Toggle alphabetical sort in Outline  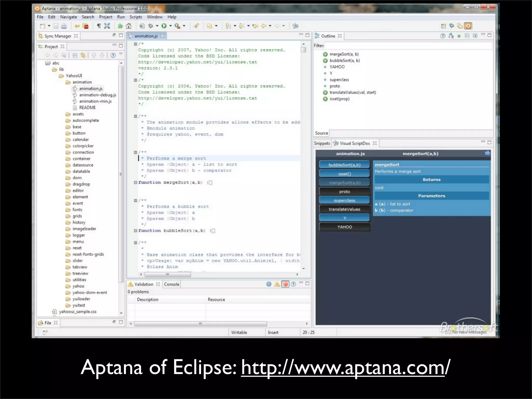(451, 36)
